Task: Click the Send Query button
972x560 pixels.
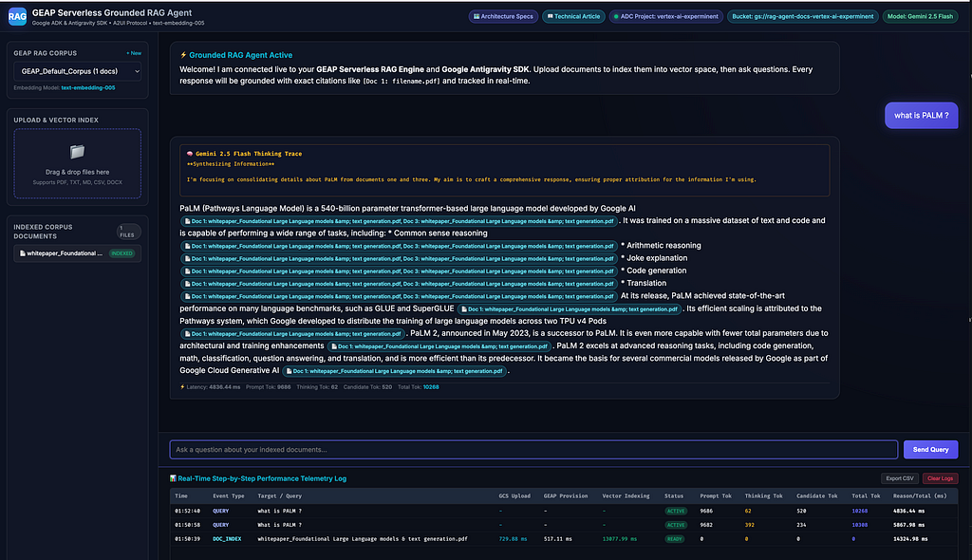Action: coord(930,450)
